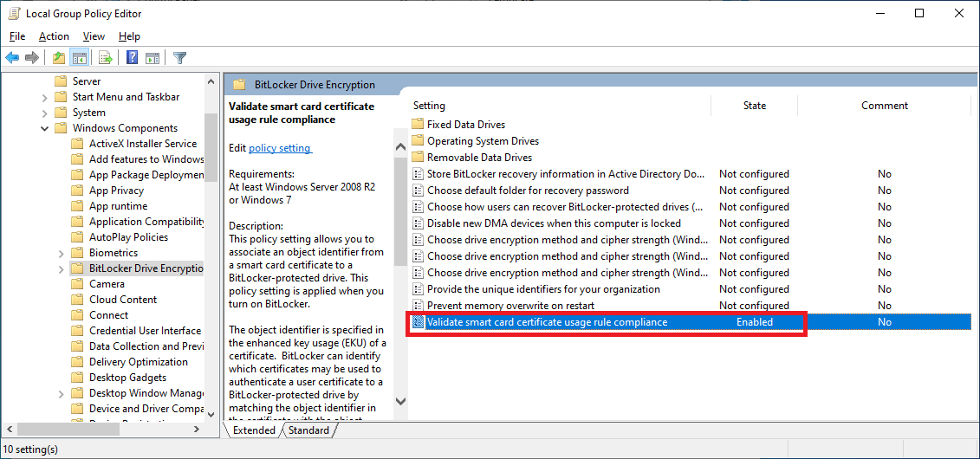Viewport: 980px width, 459px height.
Task: Select Credential User Interface tree item
Action: click(145, 331)
